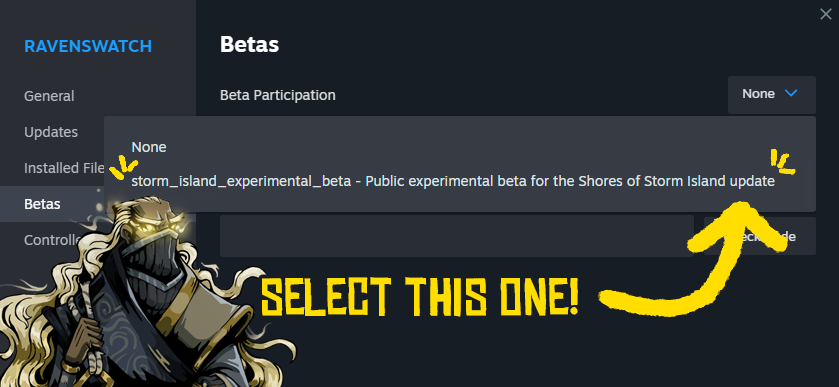
Task: Click the SELECT THIS ONE! text
Action: 420,297
